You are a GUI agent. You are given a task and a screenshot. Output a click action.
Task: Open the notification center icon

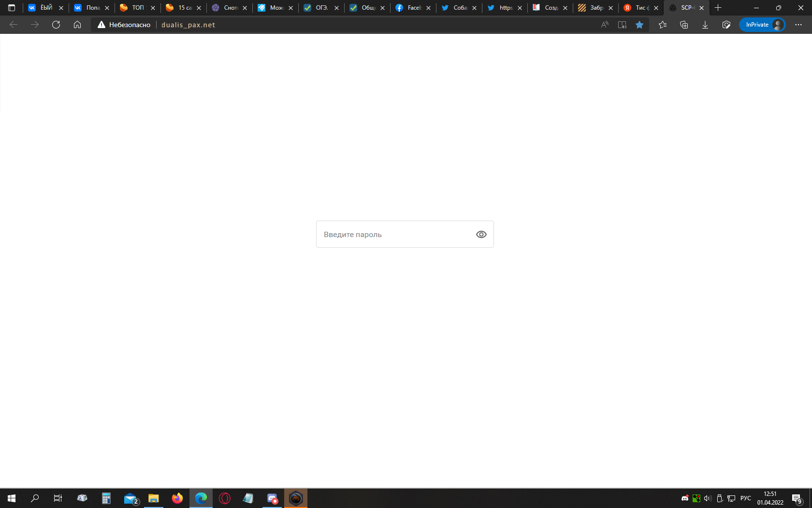[x=797, y=498]
